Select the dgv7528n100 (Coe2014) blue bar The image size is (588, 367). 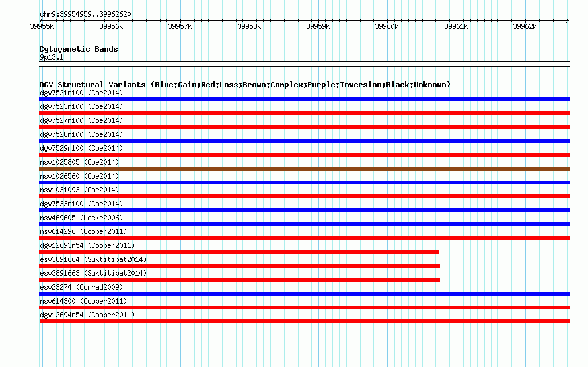point(304,141)
